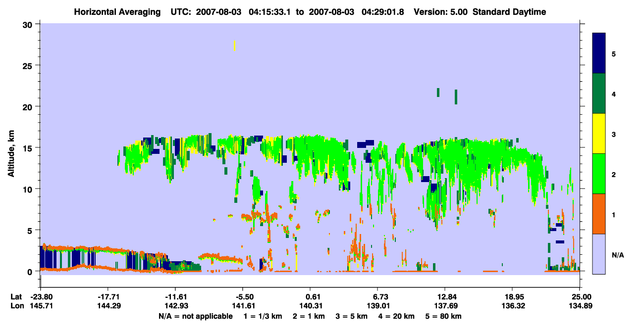Click the 'N/A = not applicable' legend text
The width and height of the screenshot is (644, 330).
click(x=195, y=316)
